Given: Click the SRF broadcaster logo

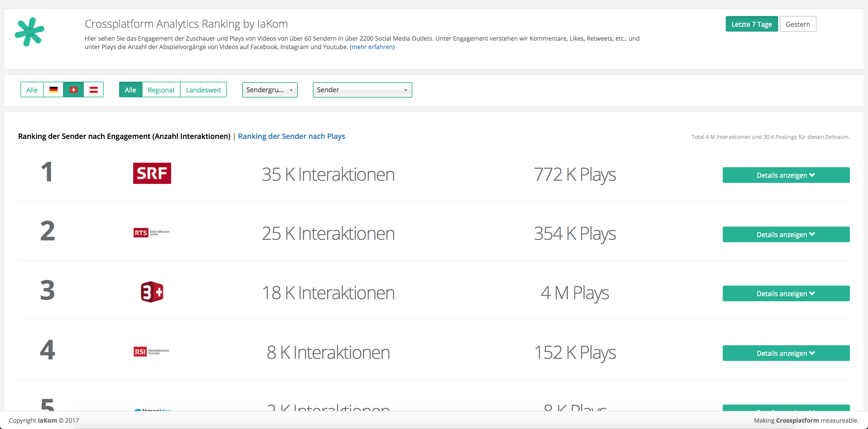Looking at the screenshot, I should 152,173.
